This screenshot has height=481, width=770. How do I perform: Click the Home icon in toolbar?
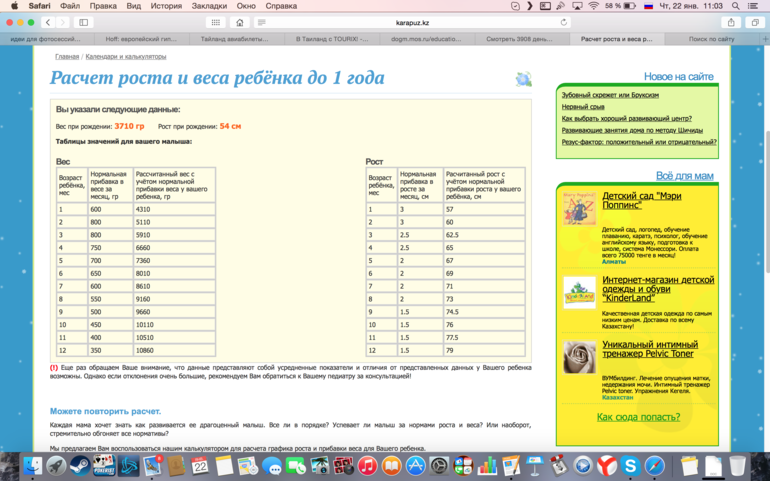pyautogui.click(x=240, y=22)
